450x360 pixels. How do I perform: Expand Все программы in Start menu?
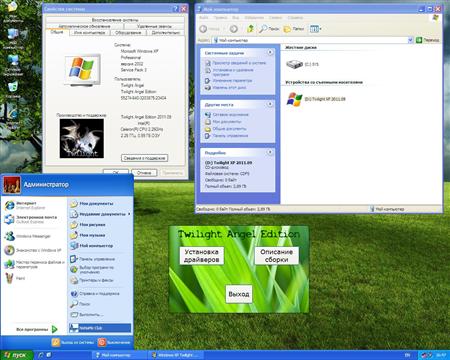pyautogui.click(x=36, y=329)
